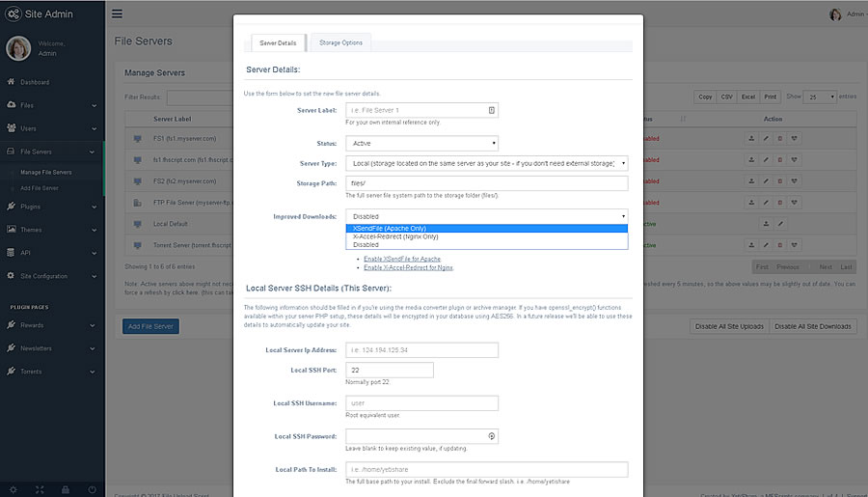The height and width of the screenshot is (497, 868).
Task: Click the Copy export button
Action: point(705,97)
